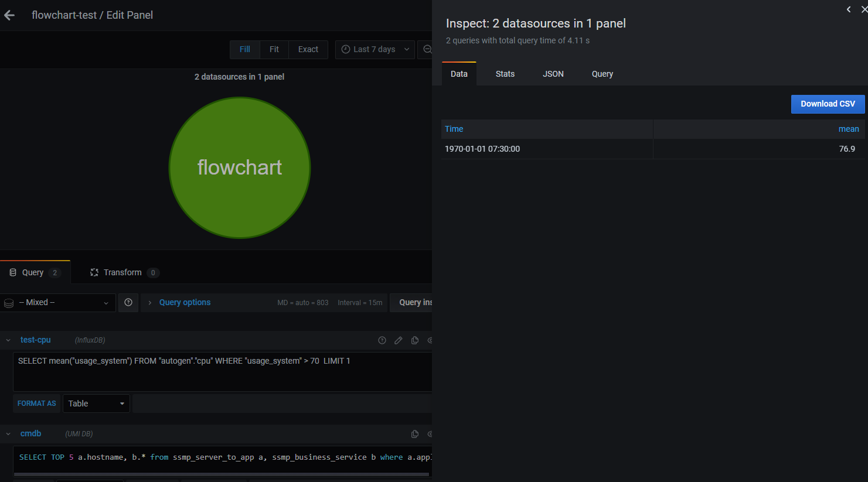Click the back arrow to leave Edit Panel

click(x=9, y=15)
